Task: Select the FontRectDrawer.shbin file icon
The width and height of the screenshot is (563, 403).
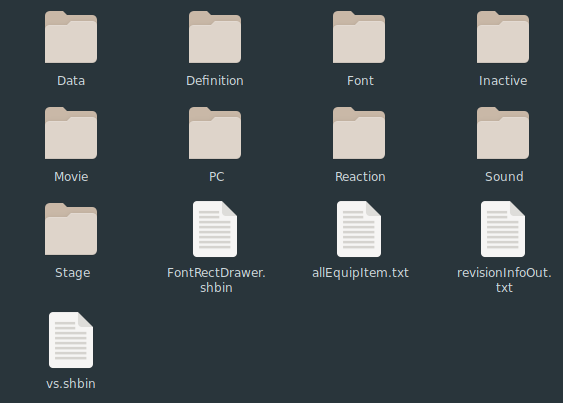Action: click(215, 229)
